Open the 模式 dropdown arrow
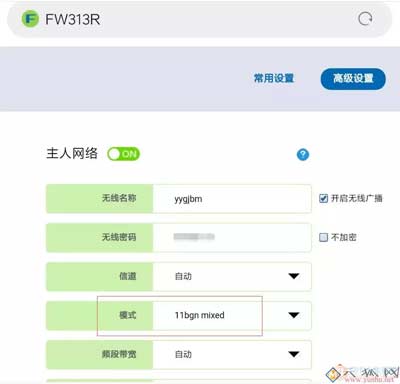 coord(294,315)
